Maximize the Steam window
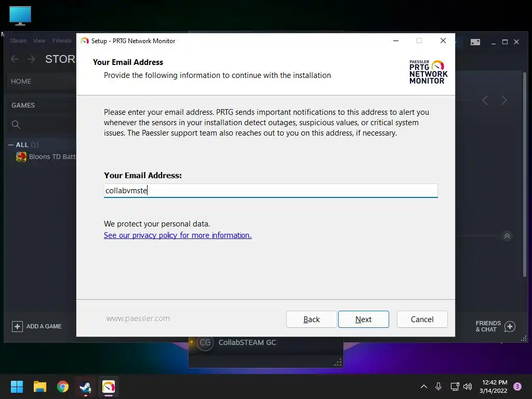Viewport: 532px width, 399px height. [505, 42]
